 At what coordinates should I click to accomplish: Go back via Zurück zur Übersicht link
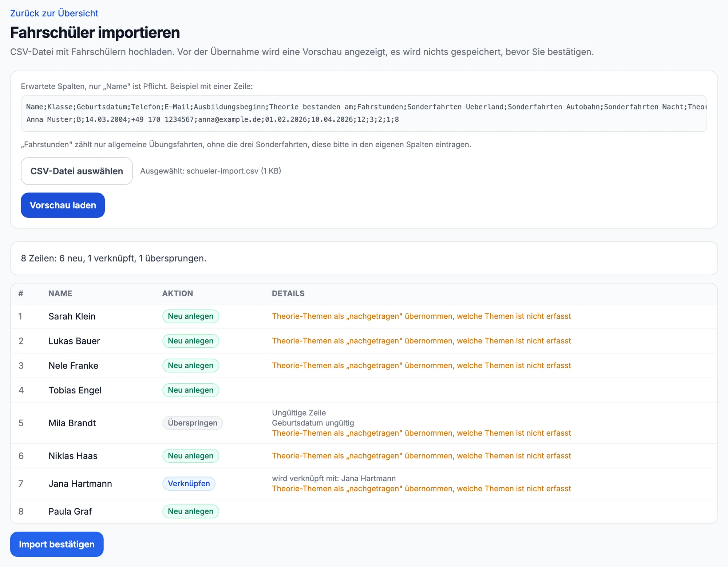pyautogui.click(x=54, y=13)
